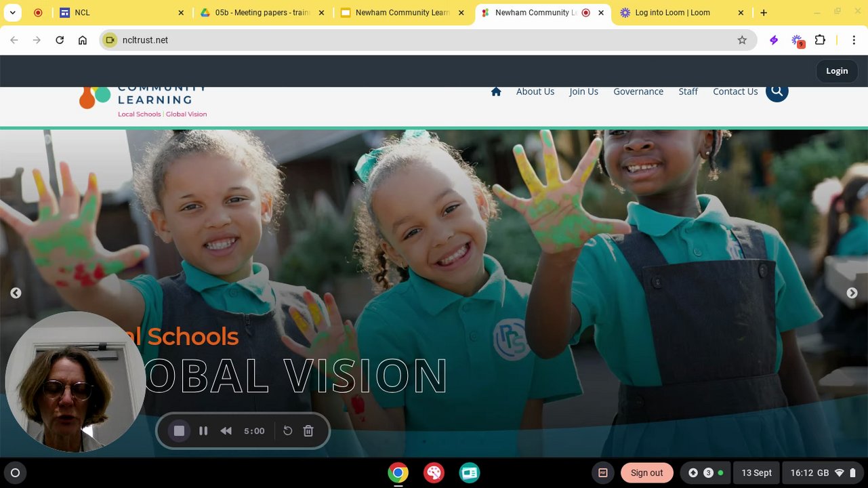Reload the current page
Viewport: 868px width, 488px height.
[60, 40]
